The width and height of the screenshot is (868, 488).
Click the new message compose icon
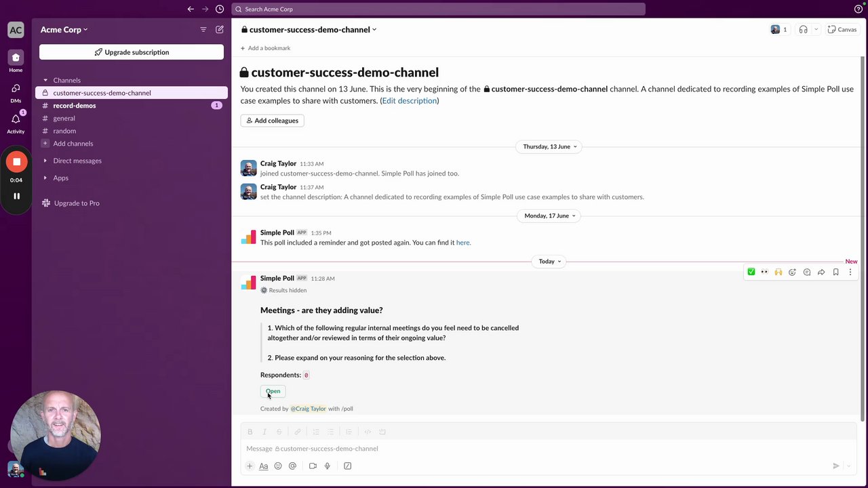coord(220,29)
